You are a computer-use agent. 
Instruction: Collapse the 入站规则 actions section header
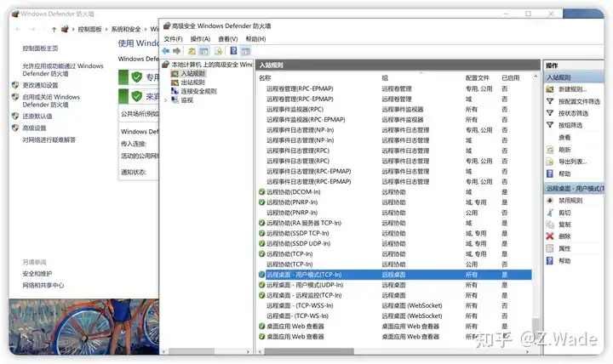[x=574, y=77]
